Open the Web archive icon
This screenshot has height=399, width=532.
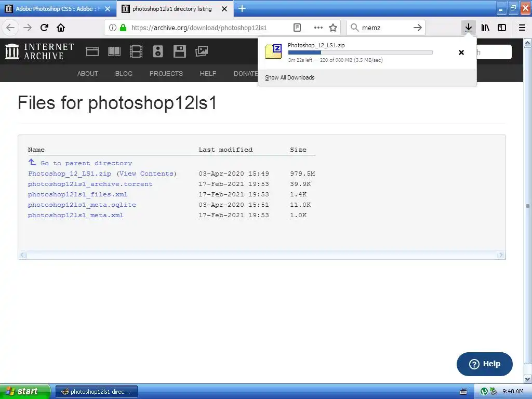92,51
